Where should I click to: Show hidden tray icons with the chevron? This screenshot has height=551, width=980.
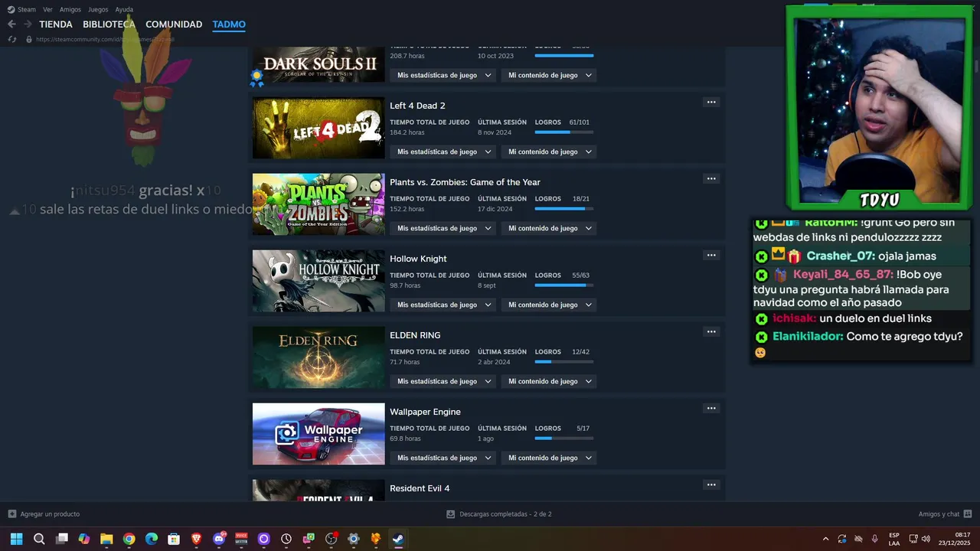tap(825, 539)
